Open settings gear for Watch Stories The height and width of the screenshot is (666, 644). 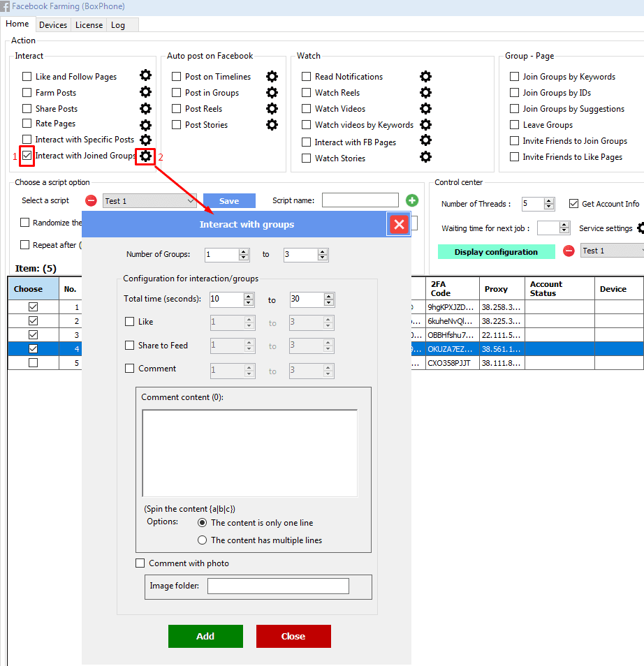[x=425, y=157]
